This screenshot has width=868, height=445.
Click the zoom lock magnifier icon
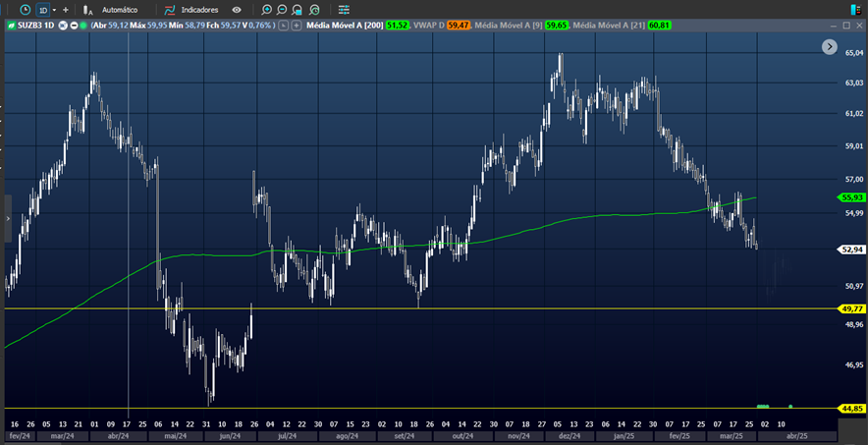[x=298, y=9]
